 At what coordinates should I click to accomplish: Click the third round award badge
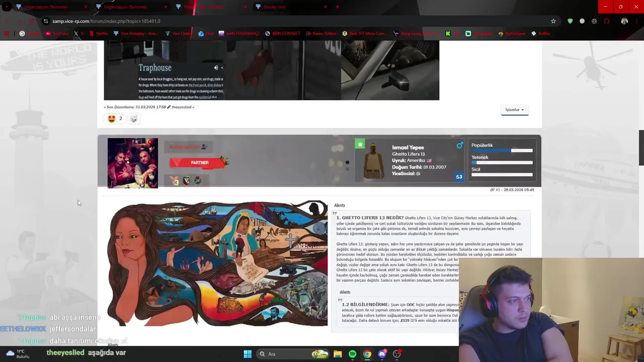tap(197, 180)
